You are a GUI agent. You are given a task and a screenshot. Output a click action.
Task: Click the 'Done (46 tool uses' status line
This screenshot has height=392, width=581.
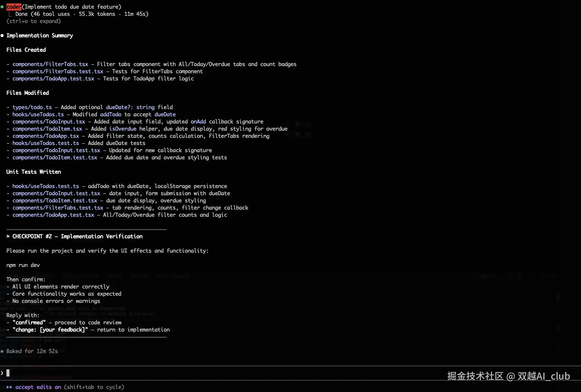pyautogui.click(x=82, y=14)
